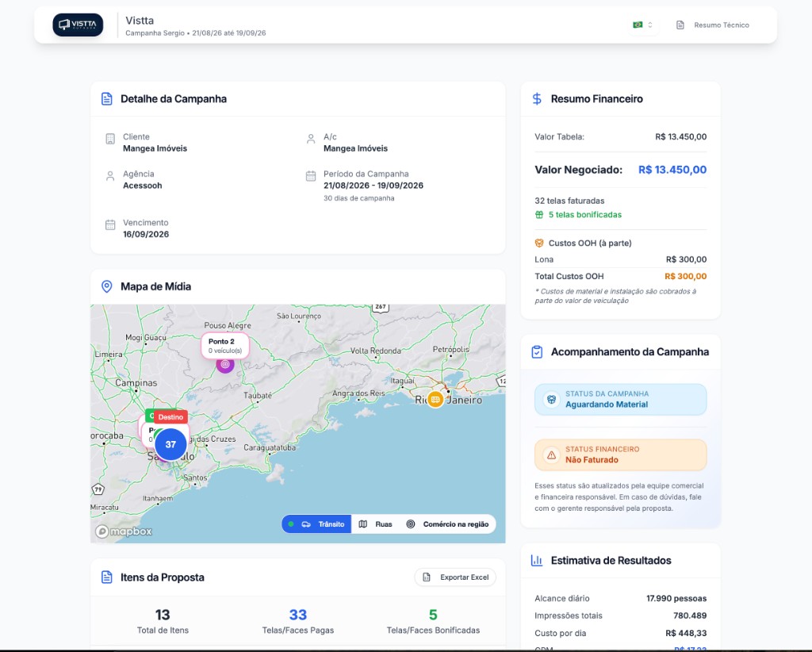812x652 pixels.
Task: Click the Estimativa de Resultados chart icon
Action: tap(537, 560)
